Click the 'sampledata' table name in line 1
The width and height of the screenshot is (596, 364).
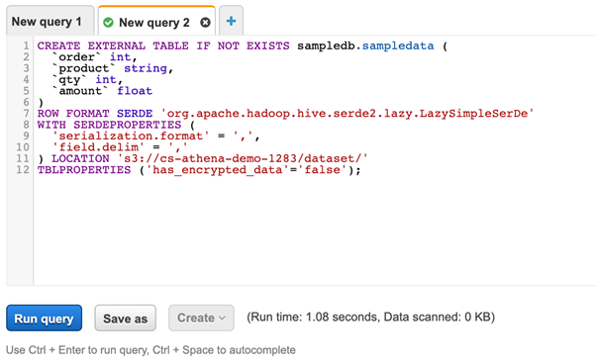[x=398, y=45]
